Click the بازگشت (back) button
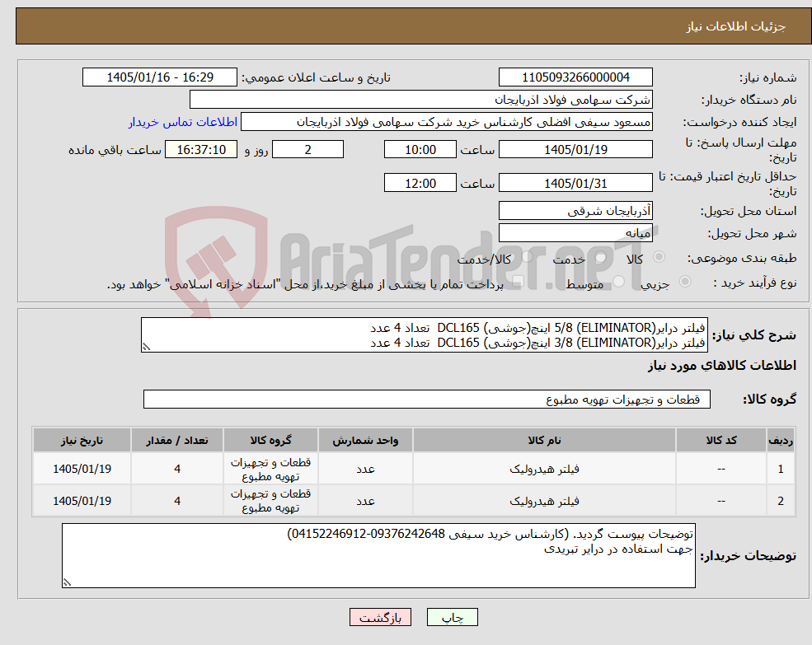The height and width of the screenshot is (645, 812). coord(380,617)
